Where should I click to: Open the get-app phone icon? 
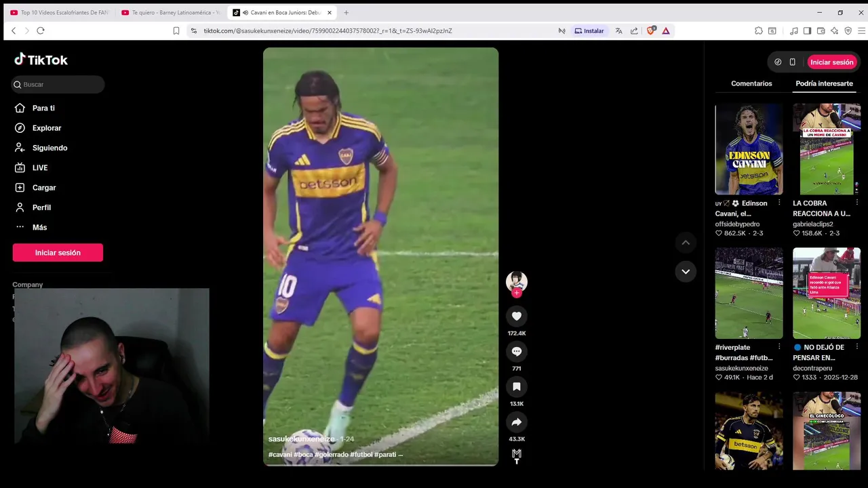point(792,62)
